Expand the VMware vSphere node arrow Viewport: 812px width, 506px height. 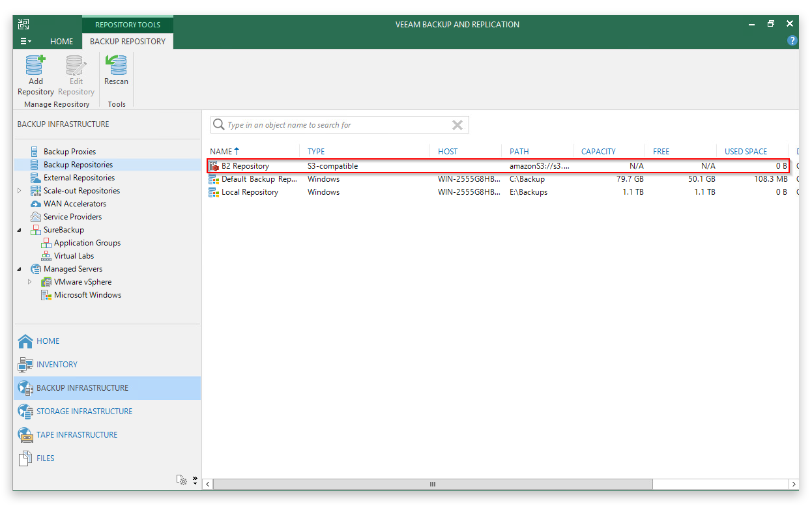(30, 282)
